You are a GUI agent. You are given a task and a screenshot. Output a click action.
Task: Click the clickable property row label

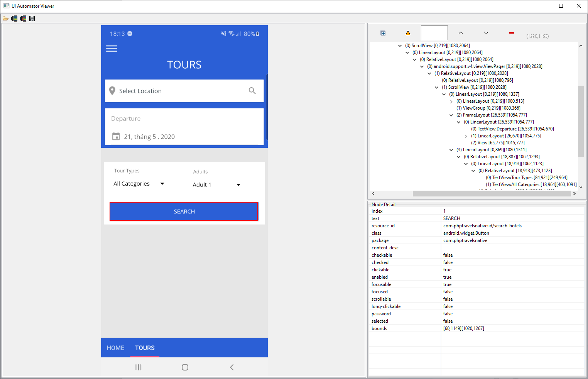click(x=380, y=270)
